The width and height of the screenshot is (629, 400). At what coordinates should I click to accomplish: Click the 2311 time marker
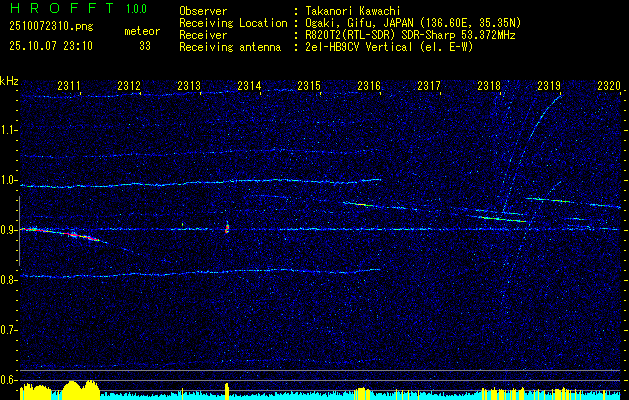click(x=69, y=85)
